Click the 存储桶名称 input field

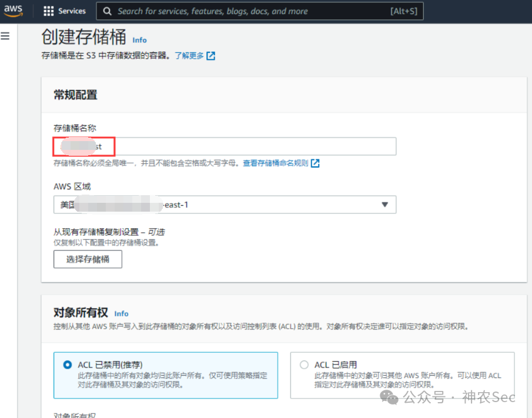pyautogui.click(x=225, y=146)
